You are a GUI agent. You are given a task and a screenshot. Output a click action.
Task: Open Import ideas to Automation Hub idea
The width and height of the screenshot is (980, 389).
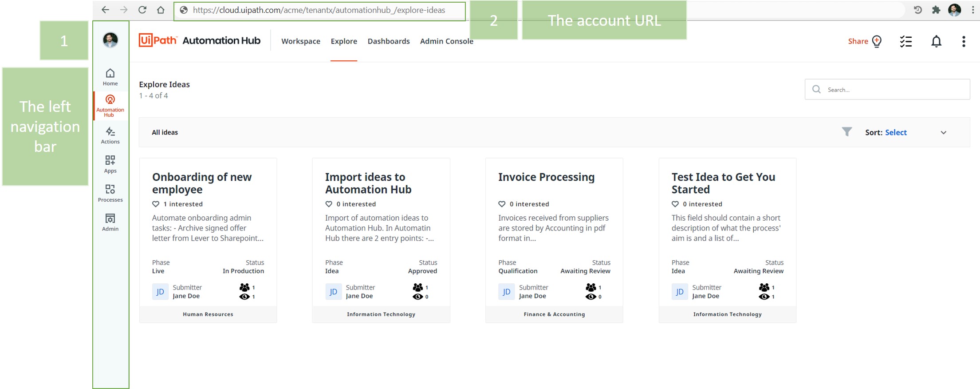click(x=368, y=183)
